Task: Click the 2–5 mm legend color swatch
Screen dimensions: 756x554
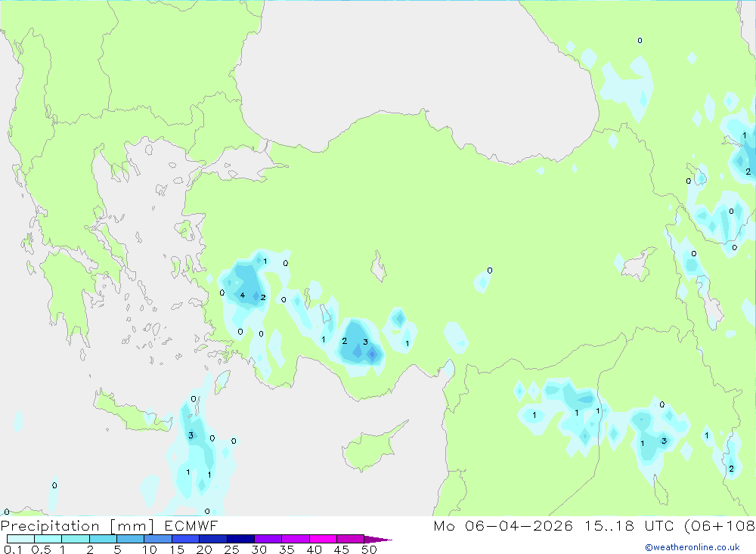Action: click(x=103, y=539)
